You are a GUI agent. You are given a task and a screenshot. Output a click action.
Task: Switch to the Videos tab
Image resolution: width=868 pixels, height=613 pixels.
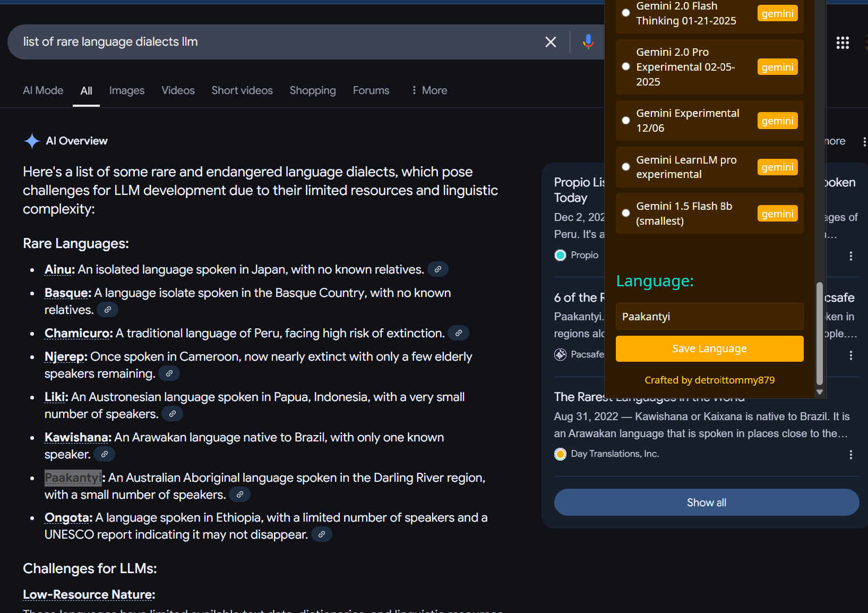(178, 90)
